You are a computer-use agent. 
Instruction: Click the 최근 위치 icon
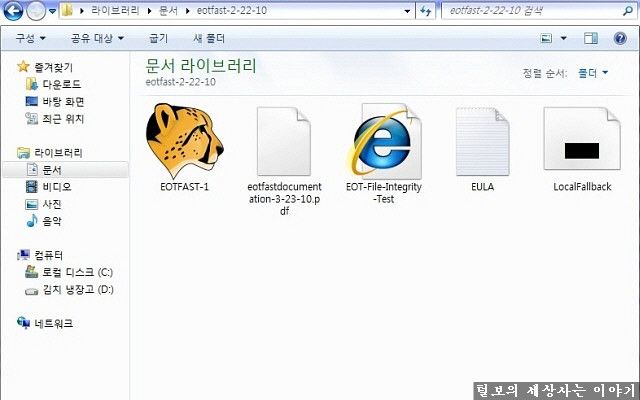pos(31,118)
